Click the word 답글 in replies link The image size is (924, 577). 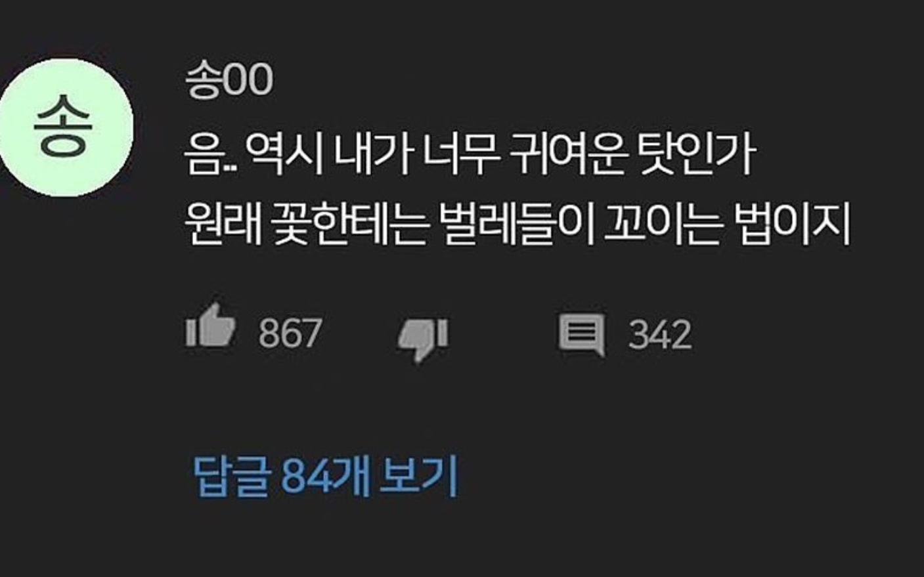pyautogui.click(x=232, y=477)
